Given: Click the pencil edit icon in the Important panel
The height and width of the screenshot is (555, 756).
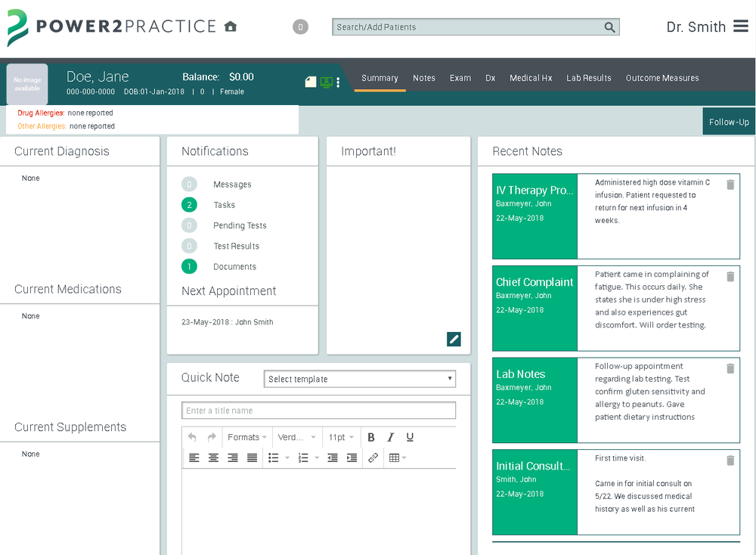Looking at the screenshot, I should (x=454, y=339).
